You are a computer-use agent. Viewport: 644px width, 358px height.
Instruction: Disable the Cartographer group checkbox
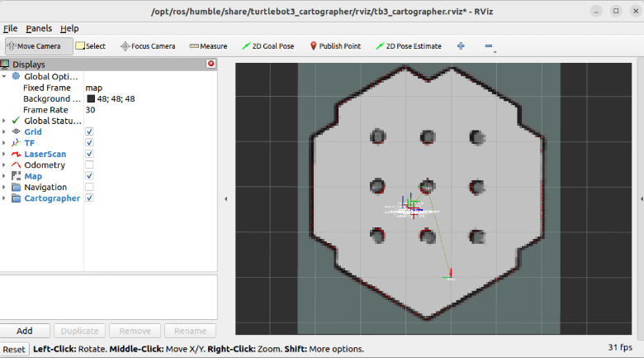pos(89,198)
